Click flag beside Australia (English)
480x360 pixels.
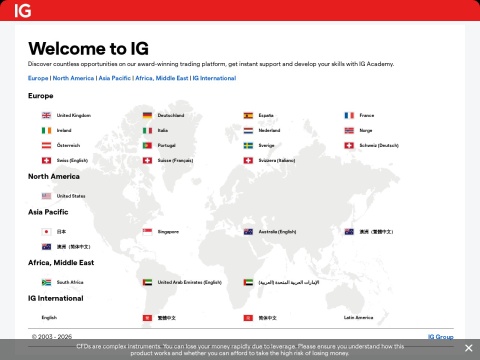(248, 232)
